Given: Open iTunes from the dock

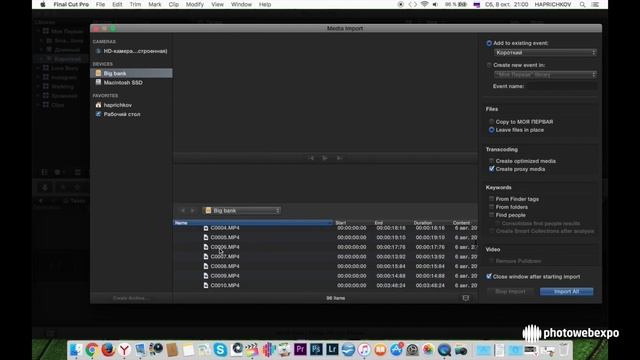Looking at the screenshot, I should pos(364,350).
